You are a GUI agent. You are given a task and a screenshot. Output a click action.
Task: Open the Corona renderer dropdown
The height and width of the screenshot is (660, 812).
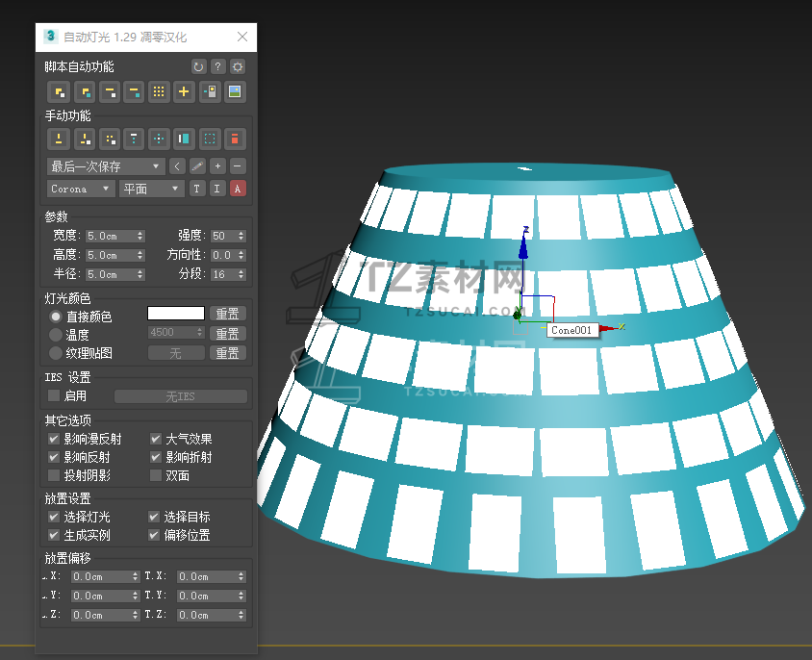coord(81,189)
